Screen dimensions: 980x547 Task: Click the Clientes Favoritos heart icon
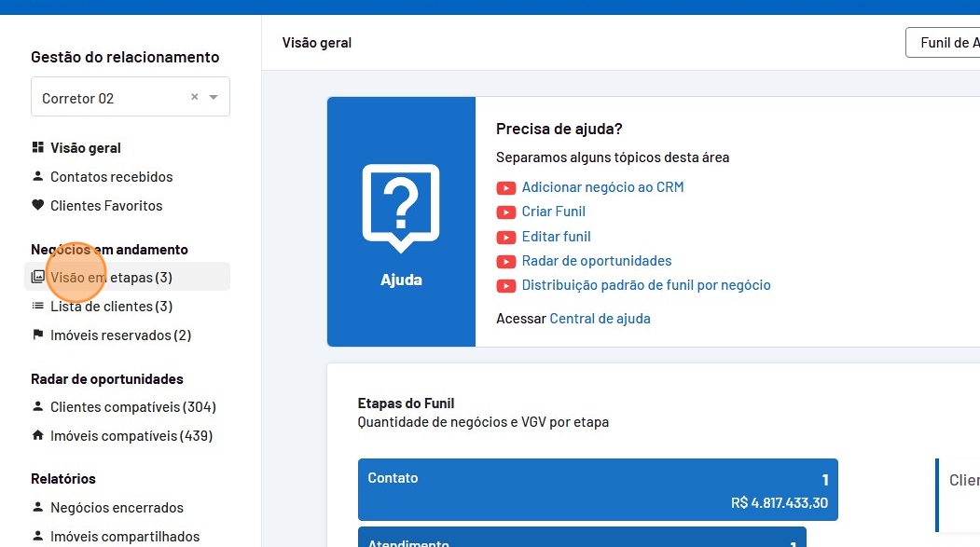[x=38, y=205]
